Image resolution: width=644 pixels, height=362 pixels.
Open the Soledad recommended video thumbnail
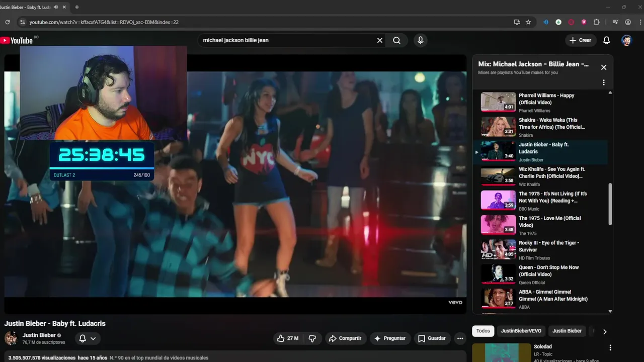pyautogui.click(x=502, y=352)
